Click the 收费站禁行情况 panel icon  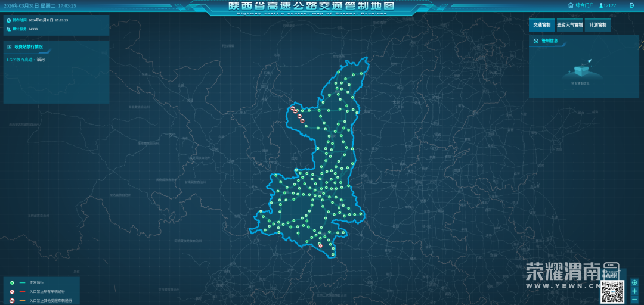pos(10,46)
